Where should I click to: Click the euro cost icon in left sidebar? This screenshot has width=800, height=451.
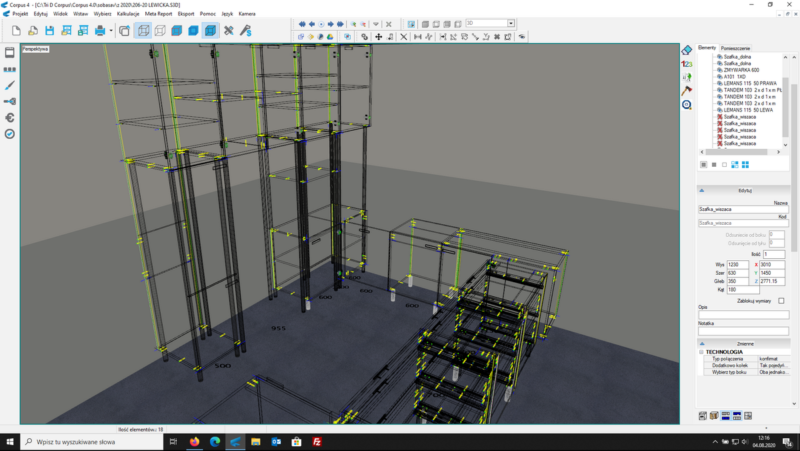tap(9, 117)
